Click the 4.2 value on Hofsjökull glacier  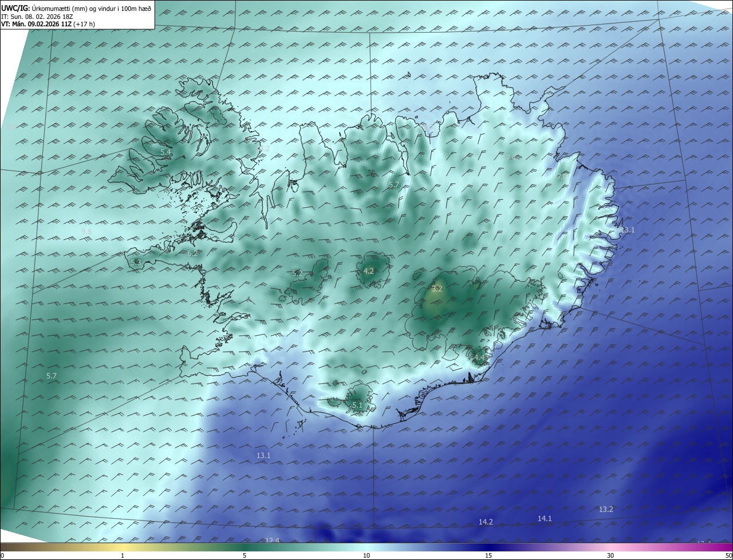click(x=369, y=271)
